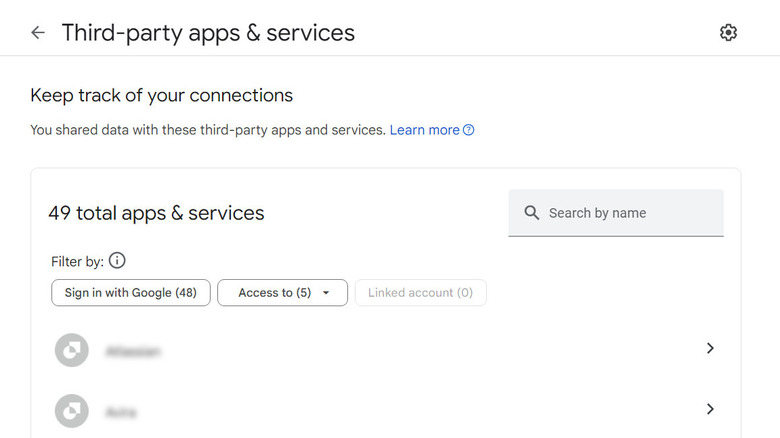Click the Keep track of your connections heading
The width and height of the screenshot is (780, 438).
162,95
